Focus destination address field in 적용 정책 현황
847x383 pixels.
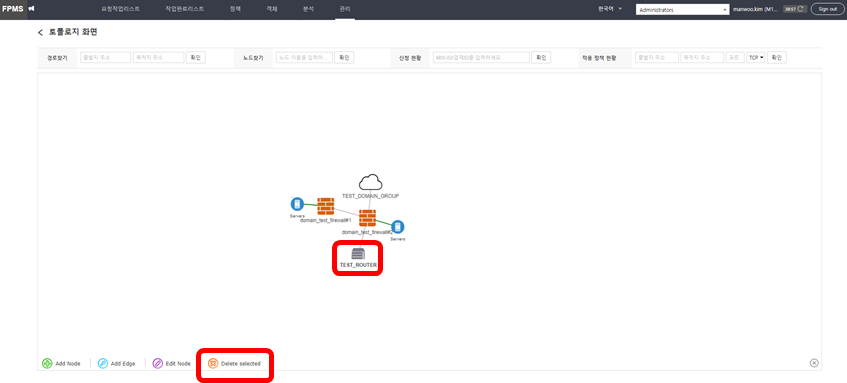point(702,57)
